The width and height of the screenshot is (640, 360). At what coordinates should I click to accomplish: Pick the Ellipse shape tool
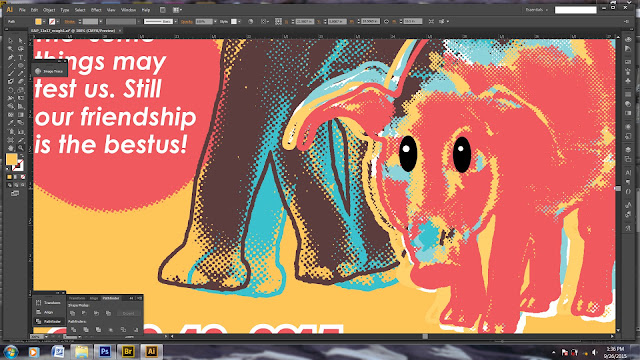click(20, 66)
